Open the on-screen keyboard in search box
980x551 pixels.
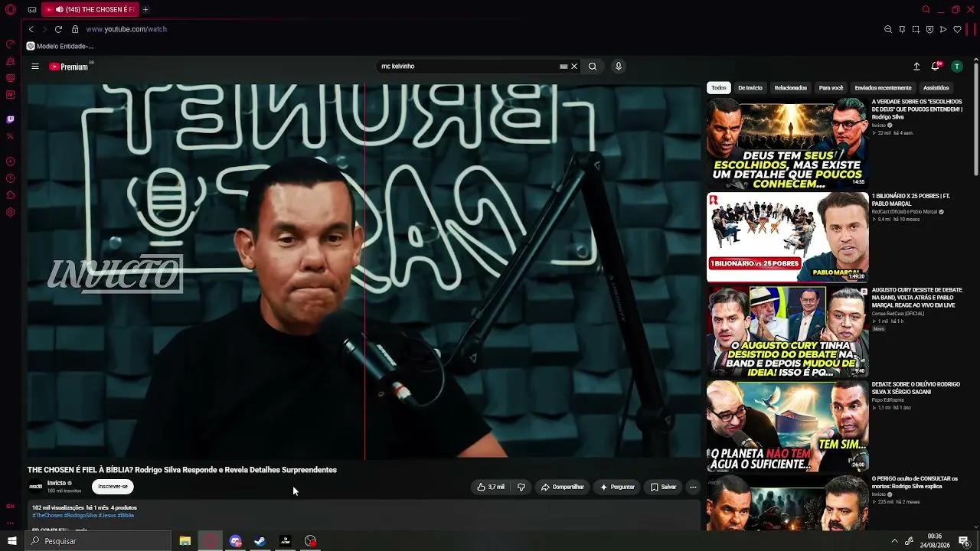click(564, 67)
